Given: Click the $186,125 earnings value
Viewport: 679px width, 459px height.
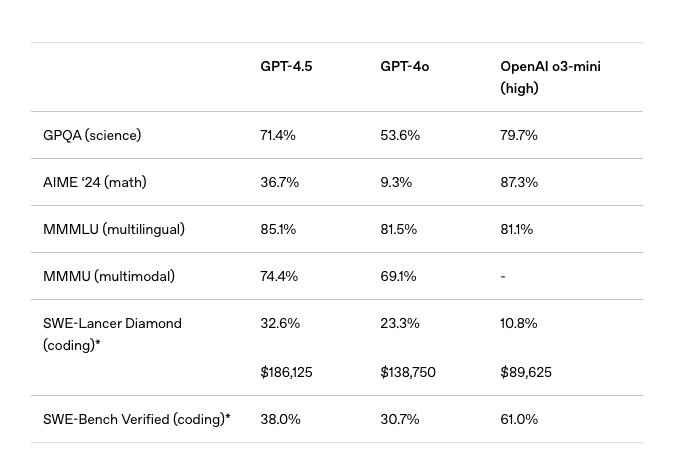Looking at the screenshot, I should coord(286,372).
